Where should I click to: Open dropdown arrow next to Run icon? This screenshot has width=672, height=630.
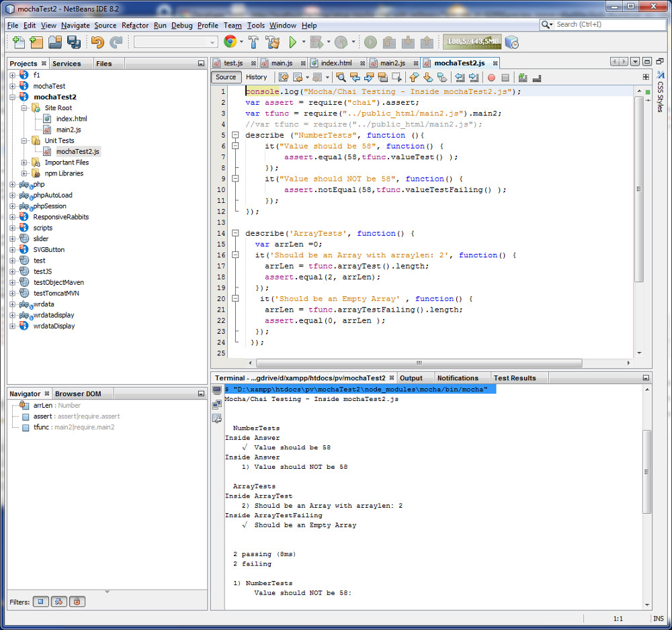(x=304, y=42)
